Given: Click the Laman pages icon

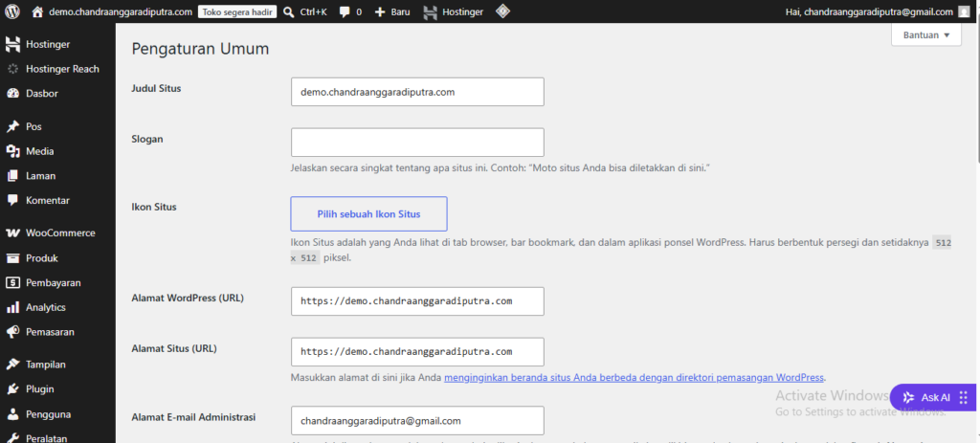Looking at the screenshot, I should click(x=12, y=176).
